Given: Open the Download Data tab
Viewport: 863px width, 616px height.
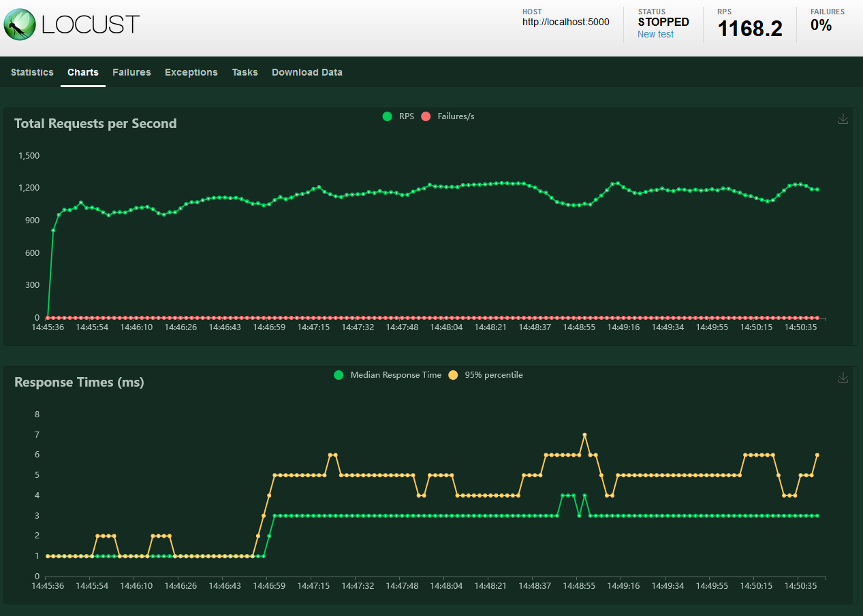Looking at the screenshot, I should 307,72.
